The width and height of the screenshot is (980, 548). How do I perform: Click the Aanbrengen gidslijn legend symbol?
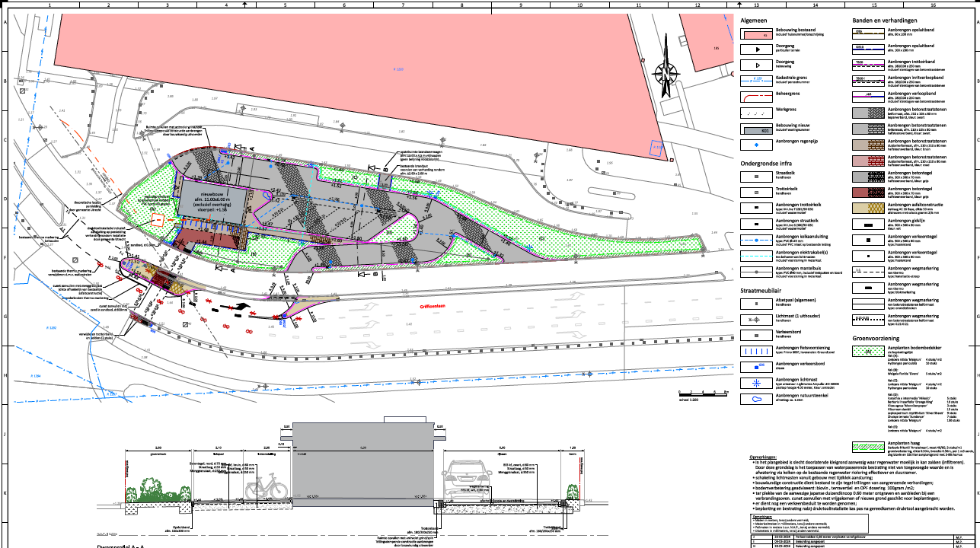click(x=868, y=225)
